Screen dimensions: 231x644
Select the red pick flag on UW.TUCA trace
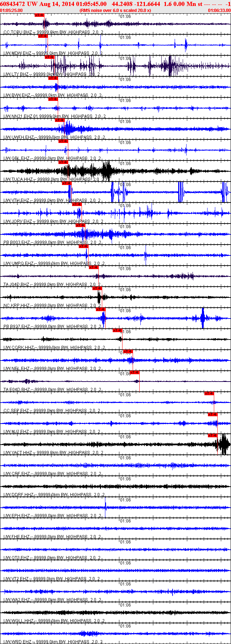pos(63,162)
